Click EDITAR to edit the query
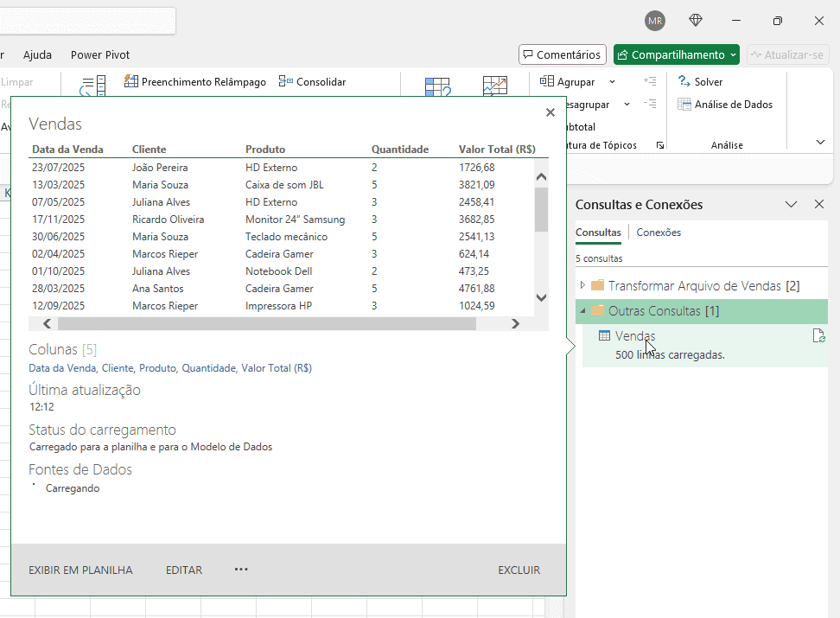The width and height of the screenshot is (840, 618). coord(184,570)
